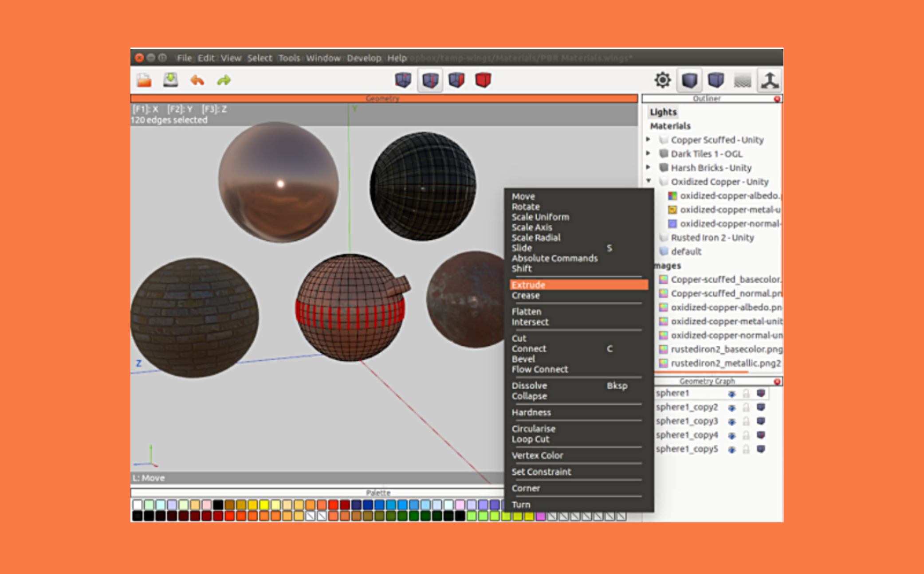
Task: Switch to Edge selection mode cube
Action: click(x=430, y=80)
